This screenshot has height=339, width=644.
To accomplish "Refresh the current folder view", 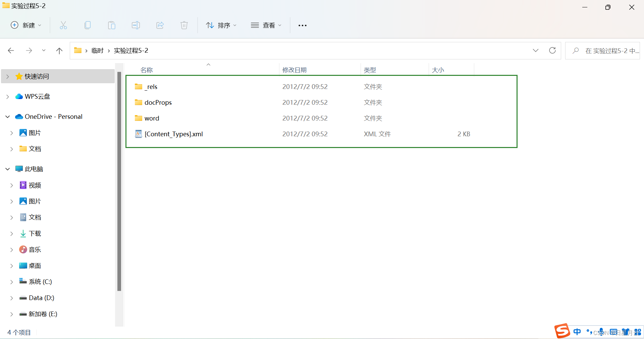I will coord(552,50).
